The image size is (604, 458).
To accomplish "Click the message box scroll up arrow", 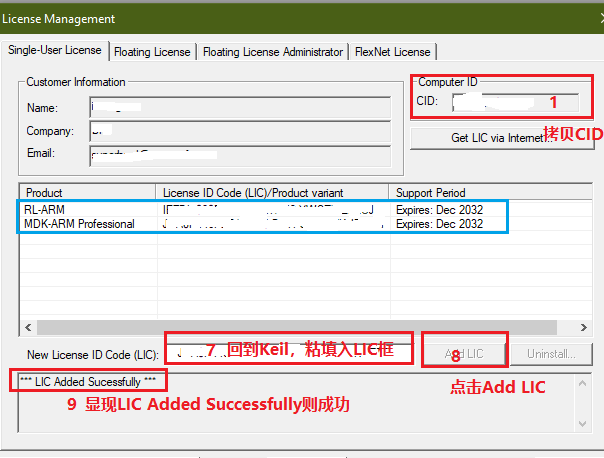I will click(582, 383).
